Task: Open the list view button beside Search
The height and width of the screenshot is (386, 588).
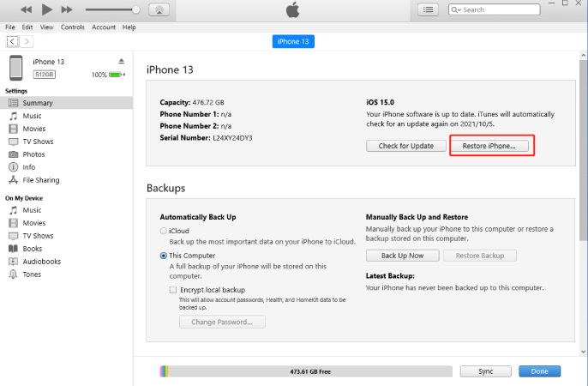Action: click(x=428, y=9)
